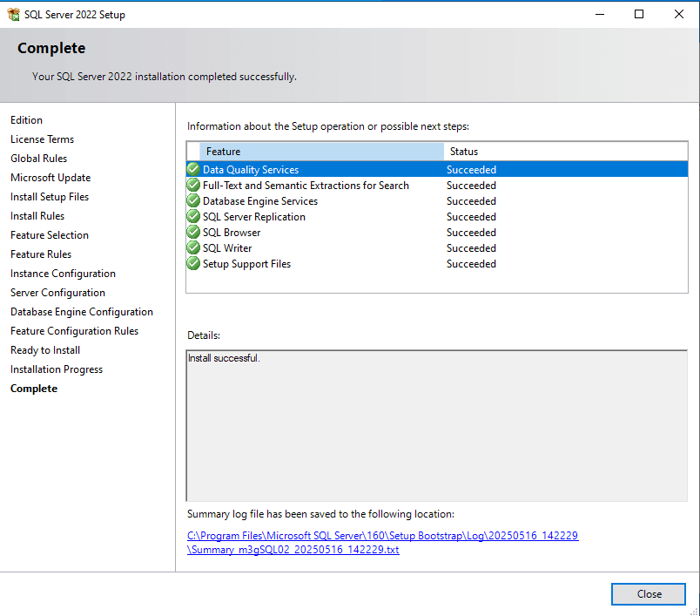
Task: Click Succeeded status for Setup Support Files
Action: (x=471, y=263)
